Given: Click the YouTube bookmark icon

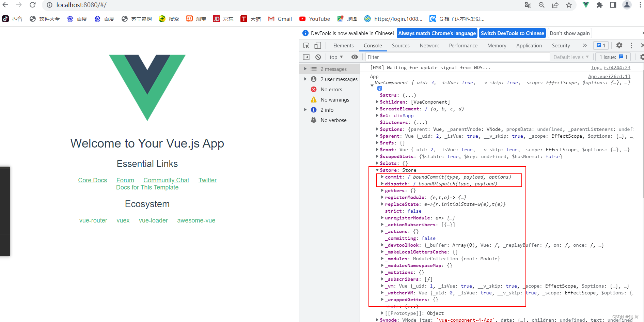Looking at the screenshot, I should (x=302, y=19).
